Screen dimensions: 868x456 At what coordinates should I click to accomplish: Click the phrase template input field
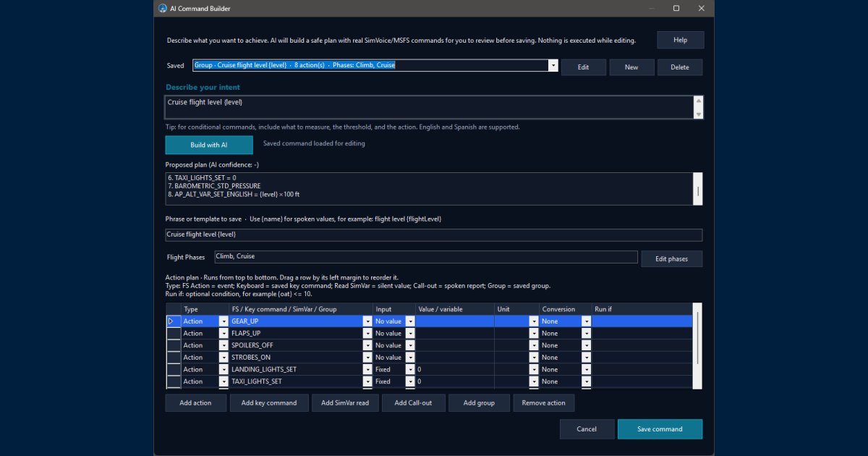point(434,235)
